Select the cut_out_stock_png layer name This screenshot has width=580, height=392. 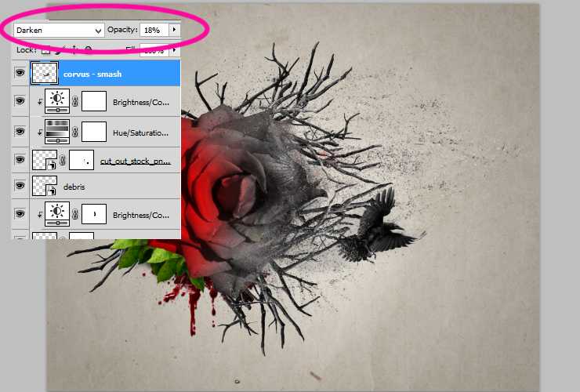136,161
